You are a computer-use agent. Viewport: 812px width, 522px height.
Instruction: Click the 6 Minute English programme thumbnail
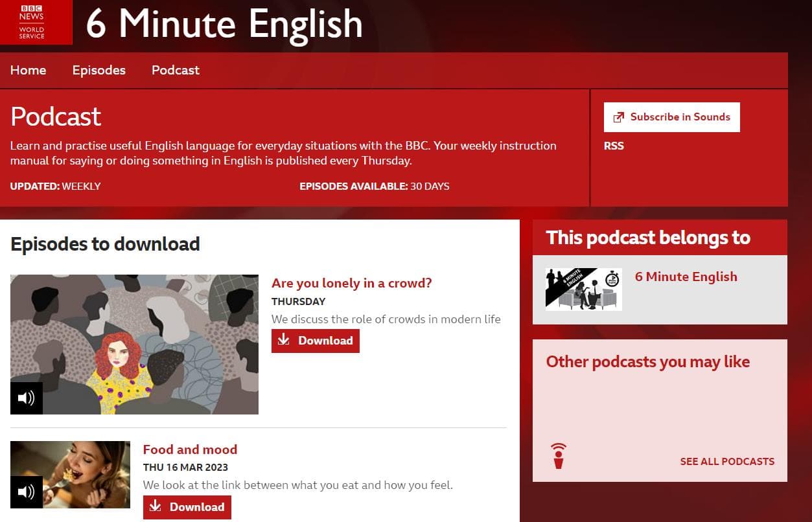tap(584, 289)
